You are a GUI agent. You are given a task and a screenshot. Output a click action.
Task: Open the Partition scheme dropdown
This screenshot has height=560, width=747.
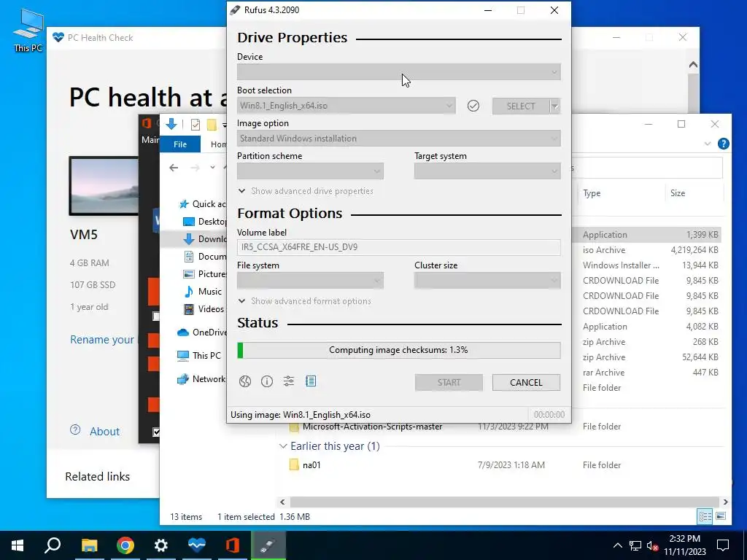[310, 171]
